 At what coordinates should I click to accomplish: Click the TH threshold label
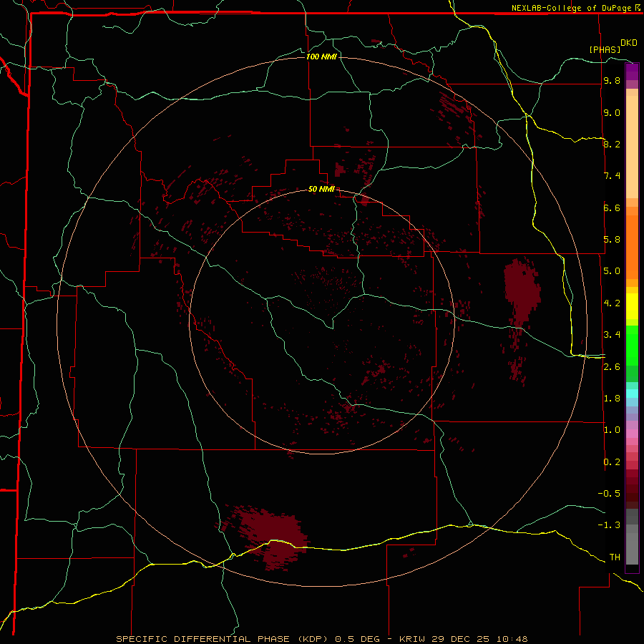point(615,557)
